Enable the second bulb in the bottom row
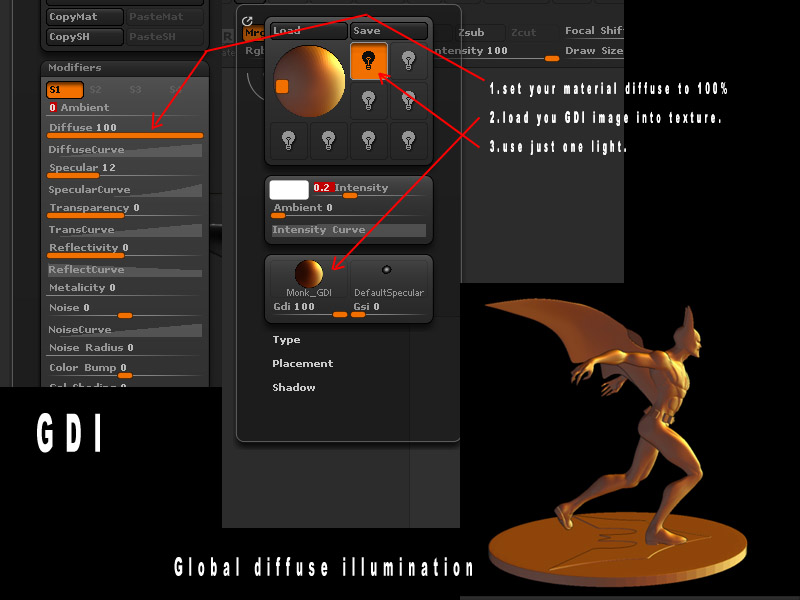800x600 pixels. click(329, 140)
